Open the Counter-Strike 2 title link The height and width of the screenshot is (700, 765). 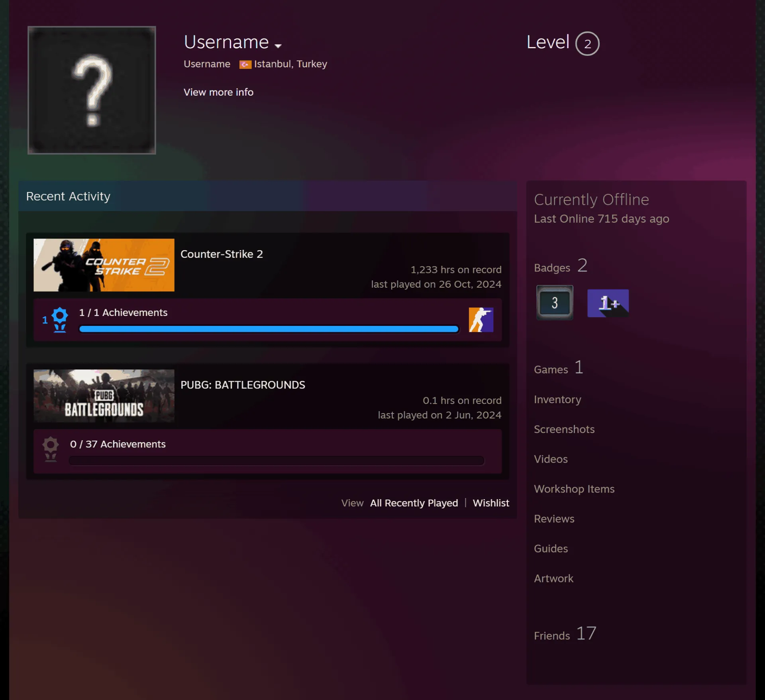tap(222, 254)
